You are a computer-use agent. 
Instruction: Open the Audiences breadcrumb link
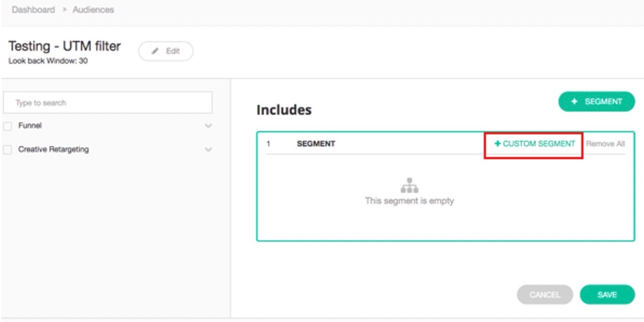[x=93, y=10]
